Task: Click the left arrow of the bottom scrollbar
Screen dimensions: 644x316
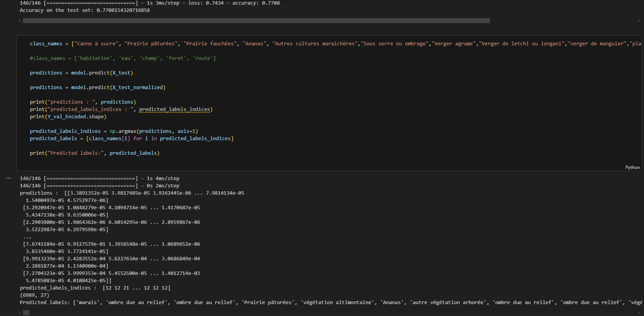Action: 20,313
